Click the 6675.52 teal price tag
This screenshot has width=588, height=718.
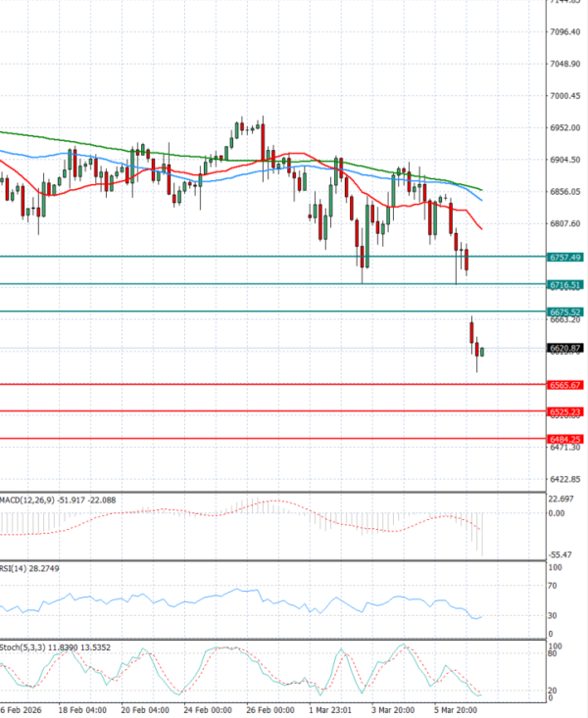click(566, 311)
